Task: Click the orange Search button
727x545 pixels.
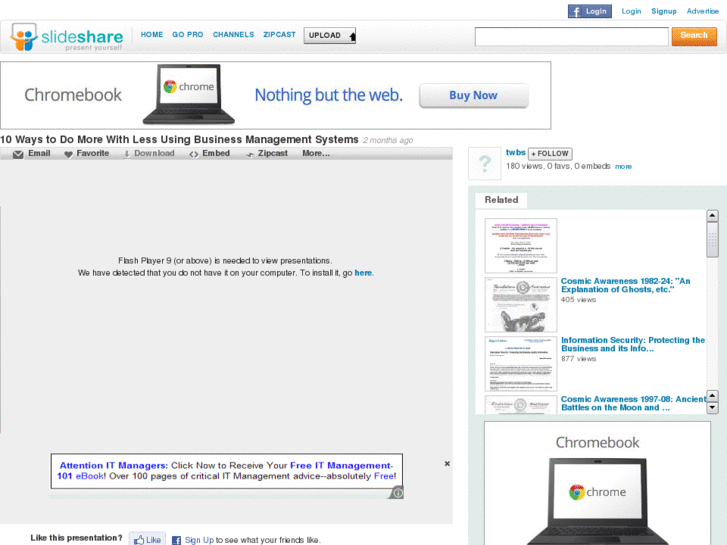Action: pos(694,36)
